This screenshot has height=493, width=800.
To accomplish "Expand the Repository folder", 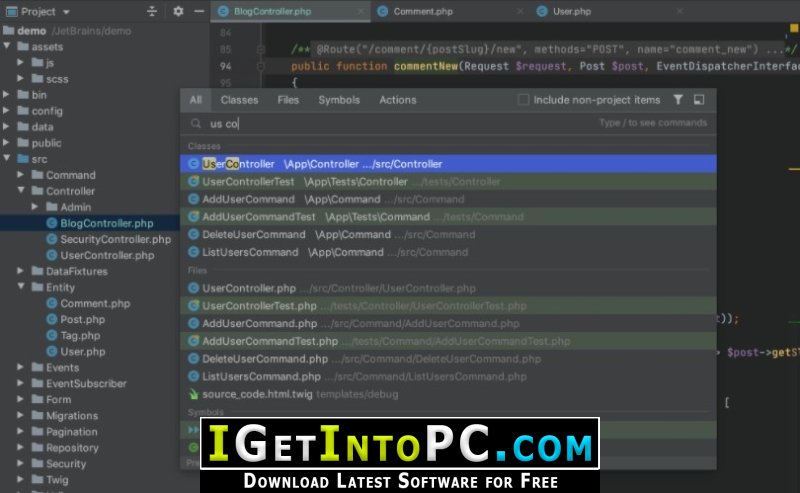I will pyautogui.click(x=20, y=448).
